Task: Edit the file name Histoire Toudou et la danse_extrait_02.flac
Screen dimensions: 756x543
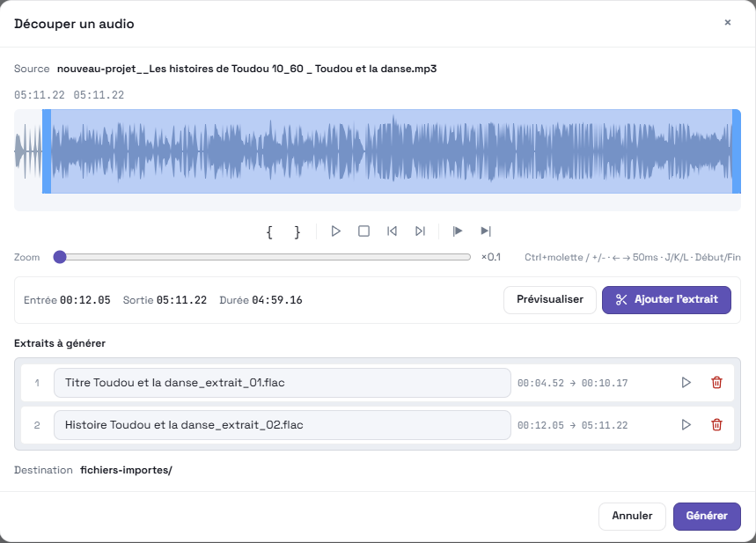Action: coord(282,425)
